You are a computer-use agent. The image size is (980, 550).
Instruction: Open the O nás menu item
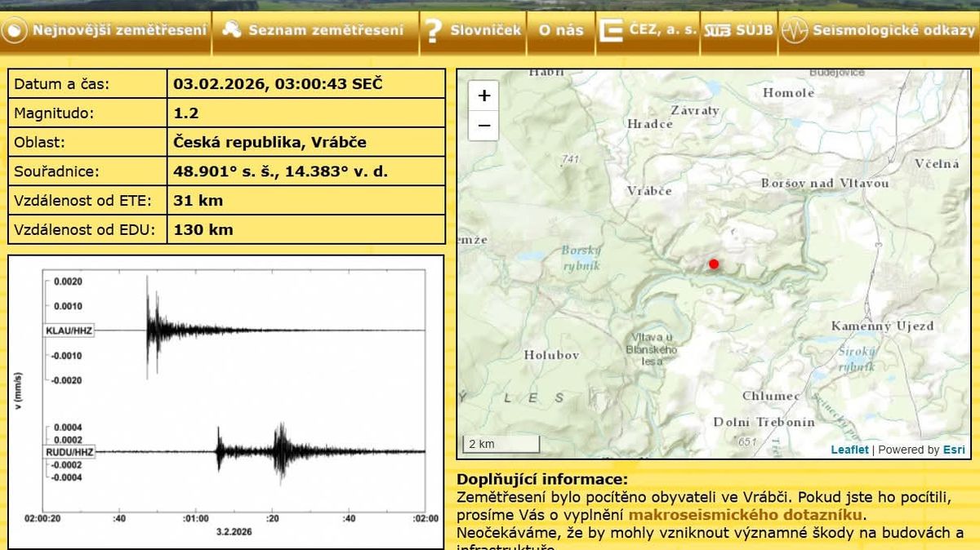[x=561, y=31]
